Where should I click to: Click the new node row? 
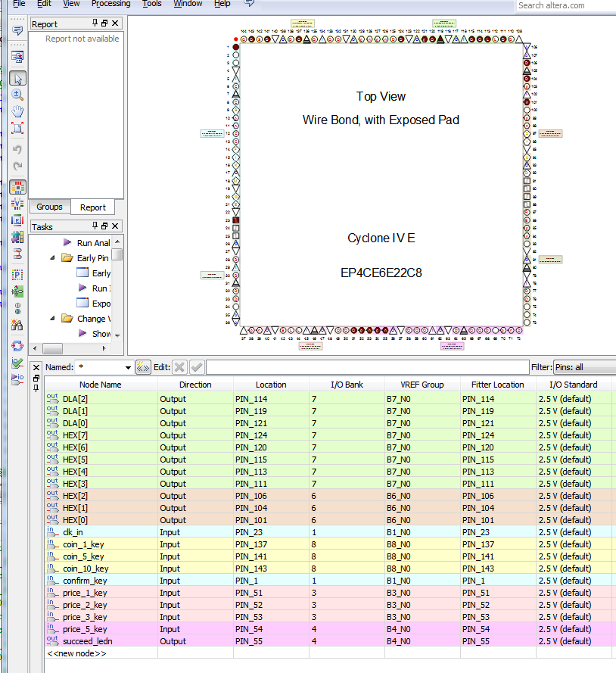tap(76, 653)
